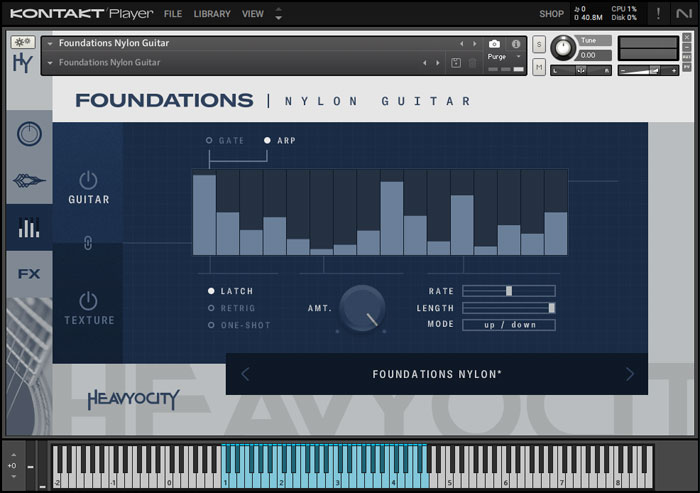
Task: Click the Tune value field 0.00
Action: (x=593, y=55)
